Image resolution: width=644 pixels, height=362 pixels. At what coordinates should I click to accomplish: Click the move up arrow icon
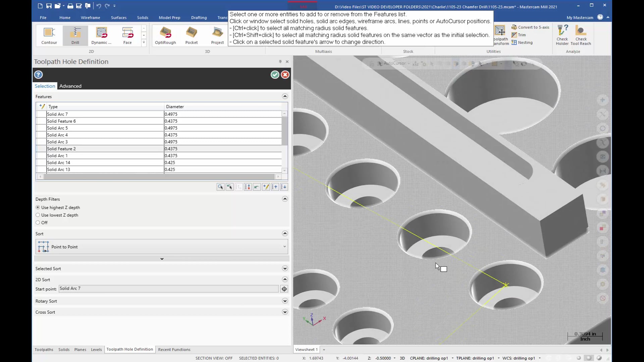[275, 187]
